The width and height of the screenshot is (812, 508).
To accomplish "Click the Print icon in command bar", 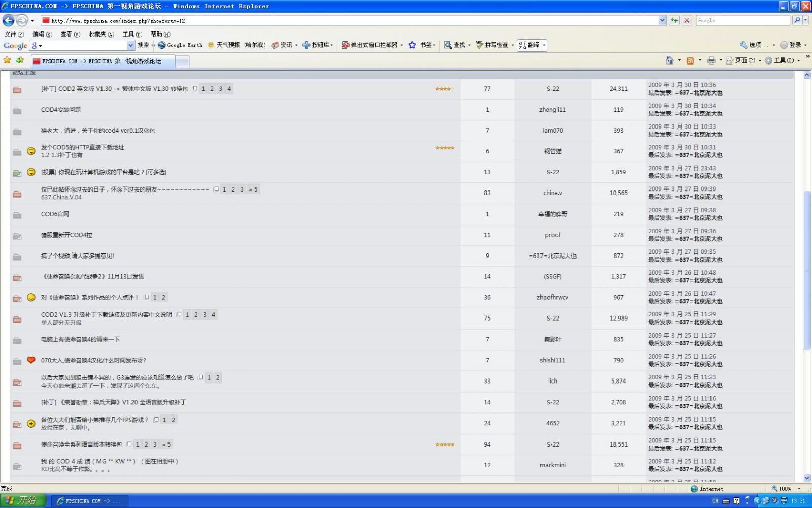I will pos(711,60).
